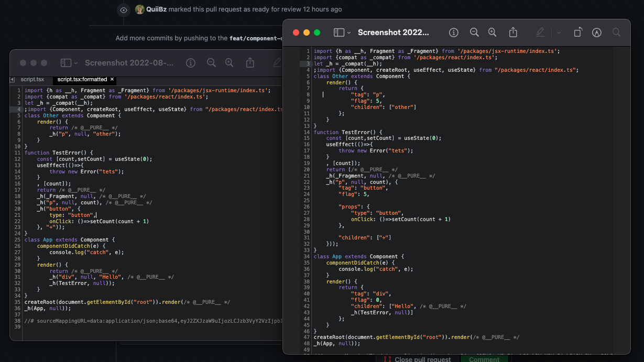Zoom in on the back Preview window
The height and width of the screenshot is (362, 644).
point(229,63)
